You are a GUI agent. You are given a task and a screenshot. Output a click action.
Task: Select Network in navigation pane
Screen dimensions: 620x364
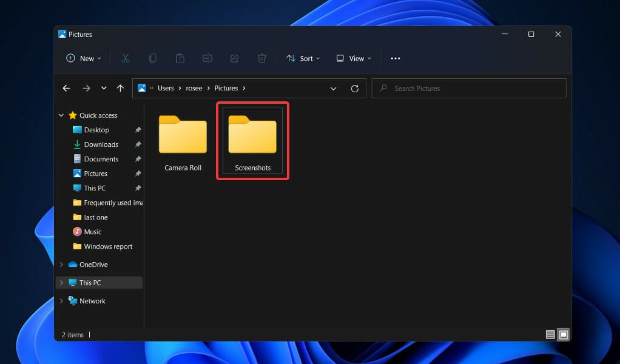click(92, 301)
